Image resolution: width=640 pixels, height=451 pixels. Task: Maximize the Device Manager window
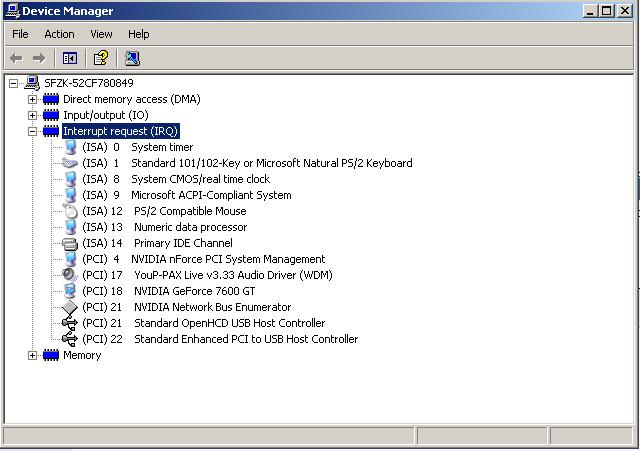pos(608,10)
